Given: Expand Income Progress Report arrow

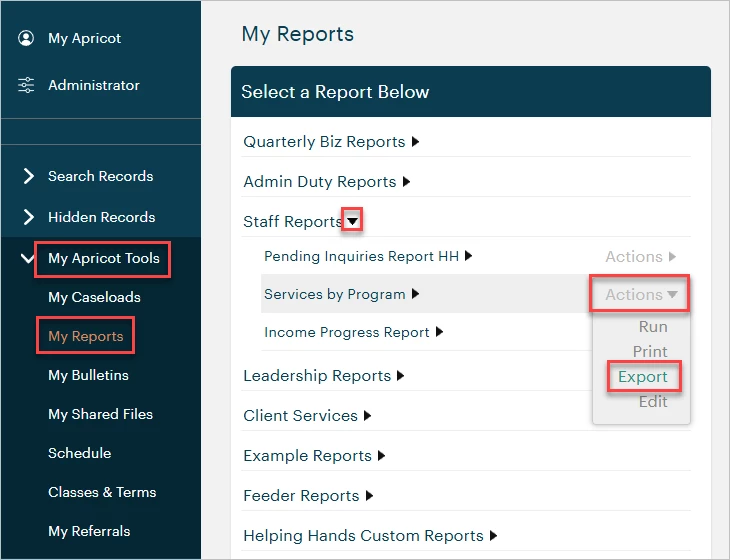Looking at the screenshot, I should (x=439, y=332).
